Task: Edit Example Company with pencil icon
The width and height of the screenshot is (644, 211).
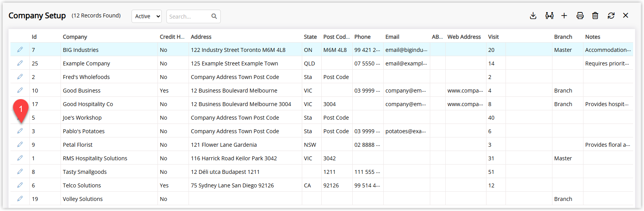Action: click(x=20, y=63)
